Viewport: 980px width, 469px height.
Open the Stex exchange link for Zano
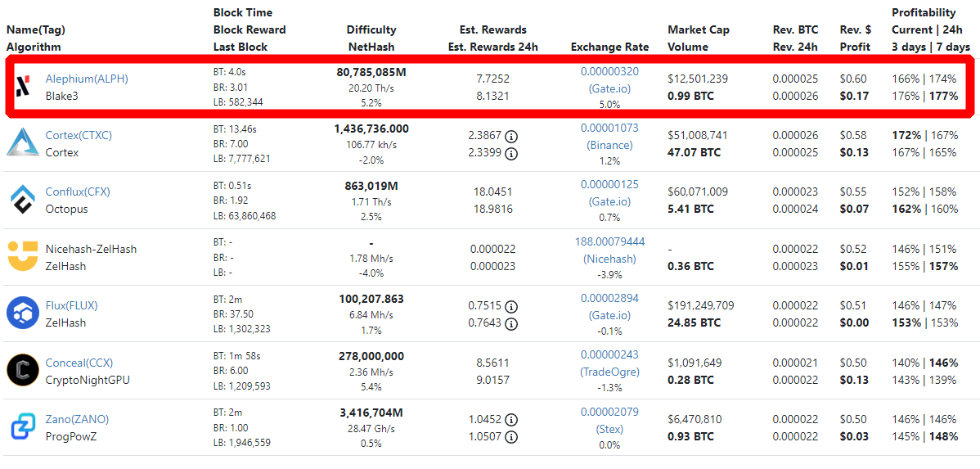tap(609, 429)
